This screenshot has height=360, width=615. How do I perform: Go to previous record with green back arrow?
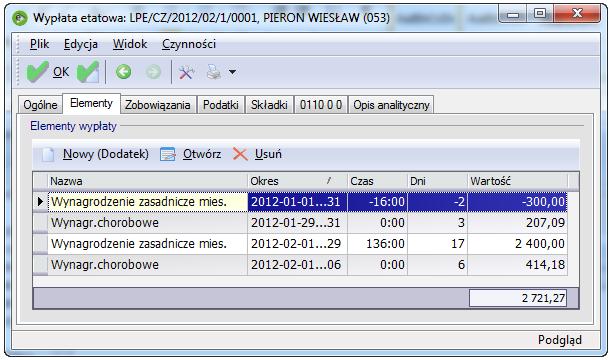124,72
